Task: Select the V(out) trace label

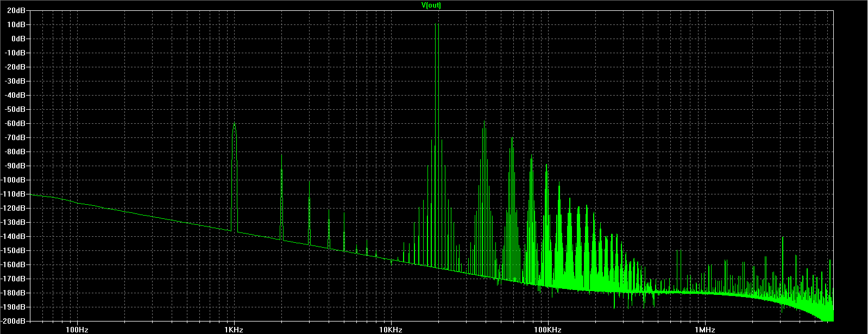Action: pos(431,5)
